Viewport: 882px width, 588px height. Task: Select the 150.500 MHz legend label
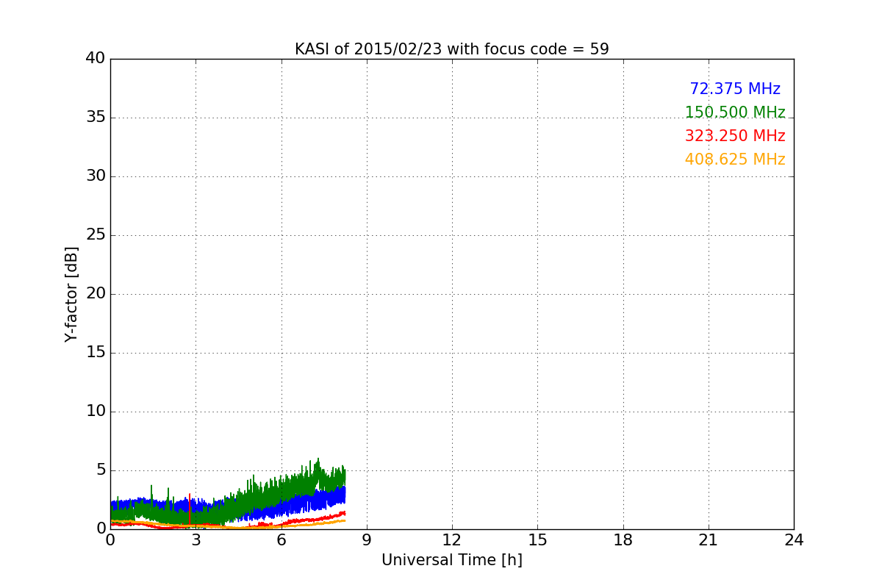tap(735, 112)
